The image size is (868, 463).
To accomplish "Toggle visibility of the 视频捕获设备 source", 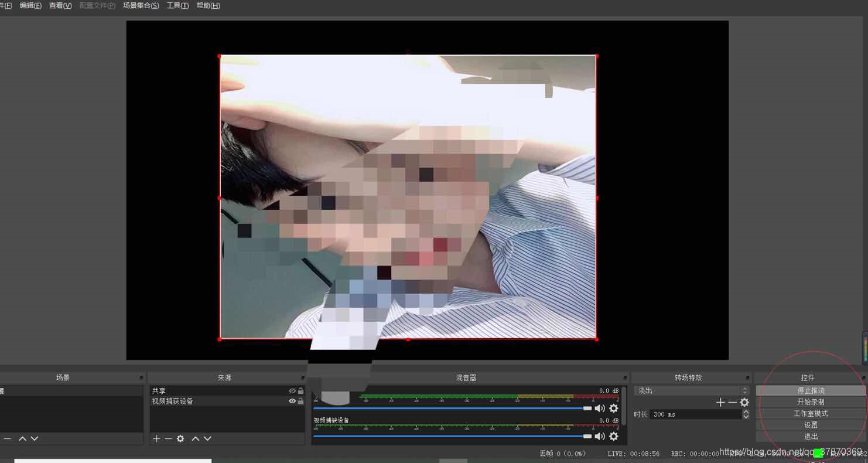I will point(292,401).
